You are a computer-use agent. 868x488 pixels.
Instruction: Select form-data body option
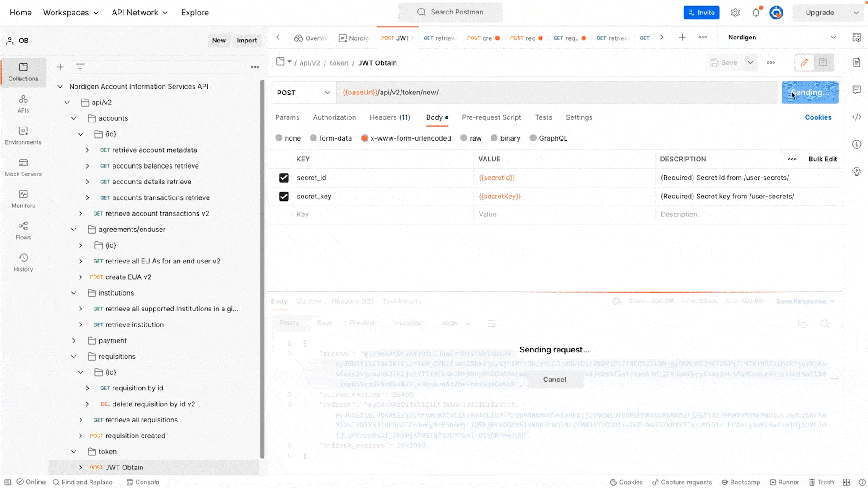pyautogui.click(x=313, y=138)
